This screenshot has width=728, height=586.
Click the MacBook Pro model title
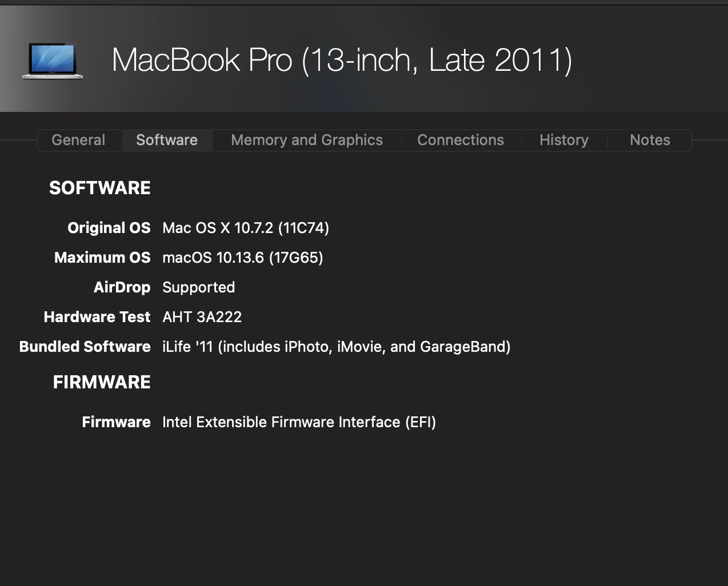tap(342, 60)
